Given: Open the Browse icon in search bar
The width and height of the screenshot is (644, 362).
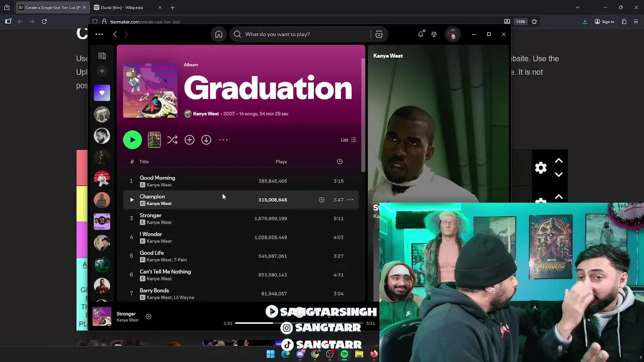Looking at the screenshot, I should (379, 34).
